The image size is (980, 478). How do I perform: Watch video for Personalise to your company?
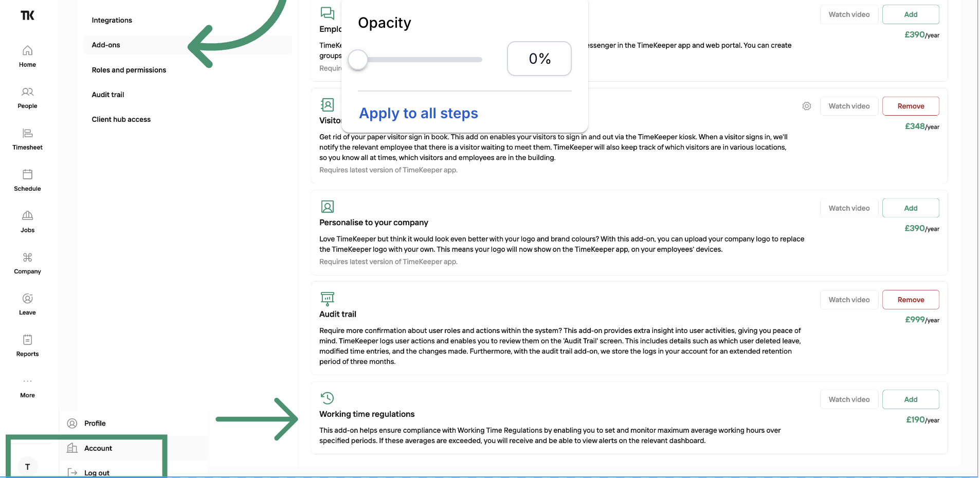849,208
